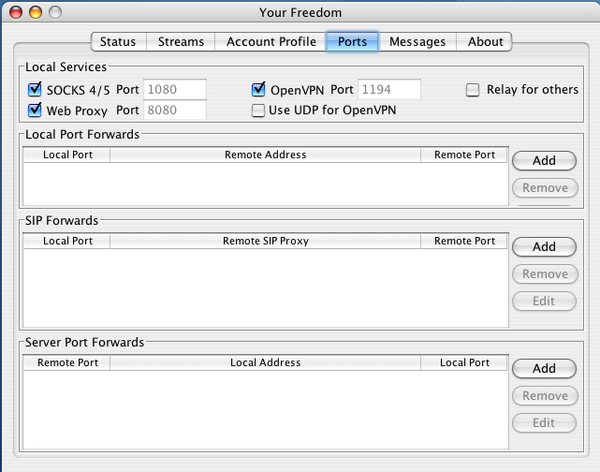This screenshot has width=600, height=472.
Task: Minimize the Your Freedom window
Action: 35,12
